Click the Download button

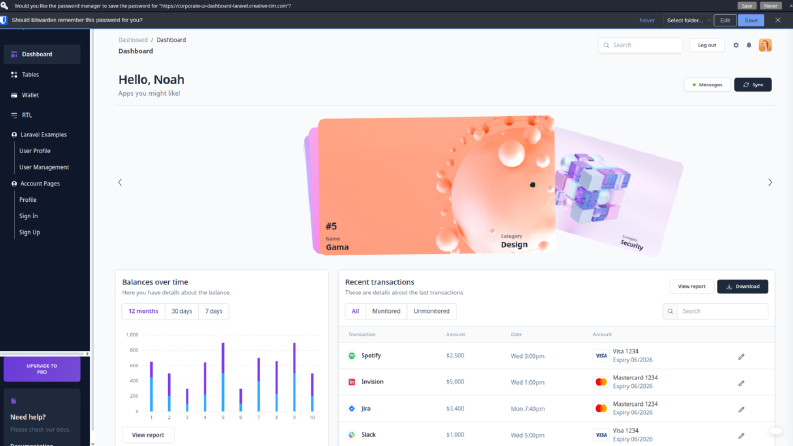pyautogui.click(x=742, y=286)
